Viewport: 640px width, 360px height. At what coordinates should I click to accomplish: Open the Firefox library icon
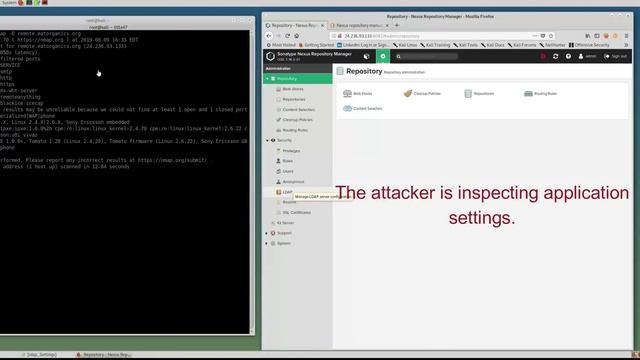coord(587,36)
